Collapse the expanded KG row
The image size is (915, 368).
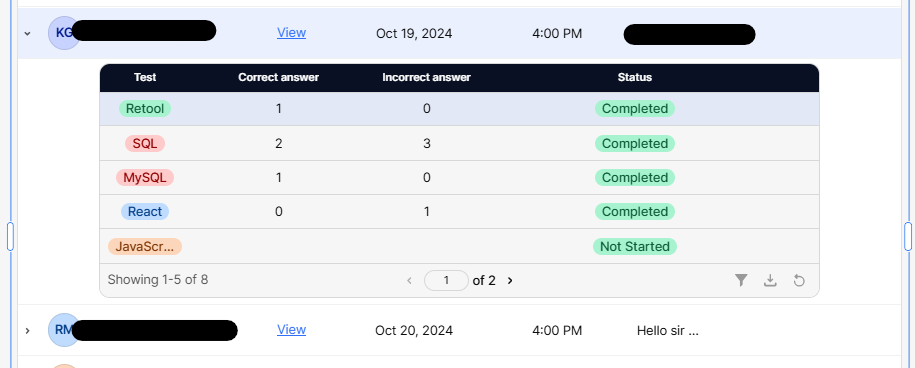coord(27,33)
